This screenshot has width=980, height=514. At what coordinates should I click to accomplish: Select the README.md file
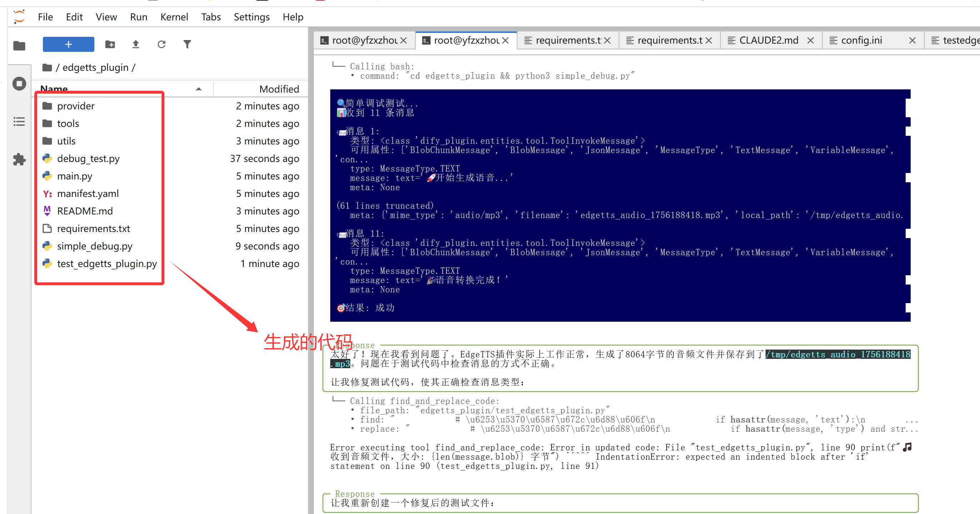click(85, 211)
